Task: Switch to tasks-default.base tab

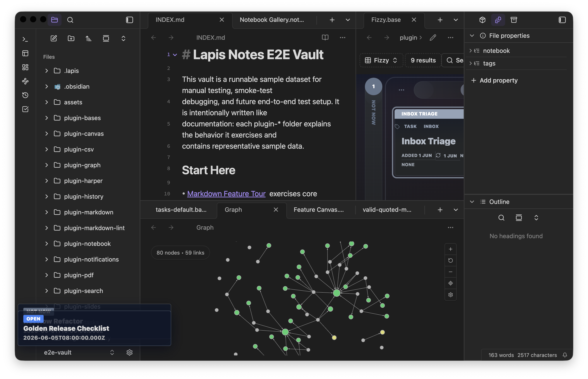Action: tap(181, 210)
